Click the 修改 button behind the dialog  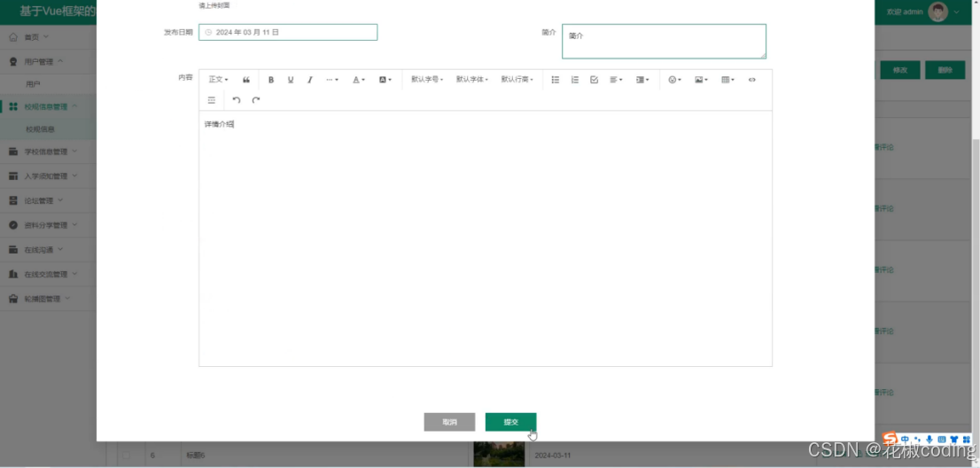point(900,70)
